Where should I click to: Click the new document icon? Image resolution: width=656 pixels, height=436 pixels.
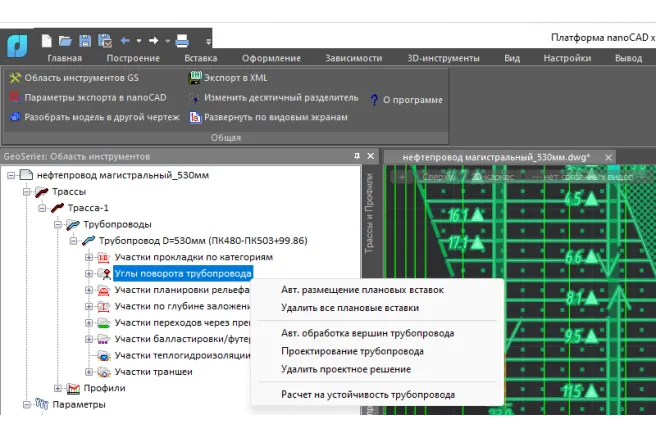pos(46,41)
